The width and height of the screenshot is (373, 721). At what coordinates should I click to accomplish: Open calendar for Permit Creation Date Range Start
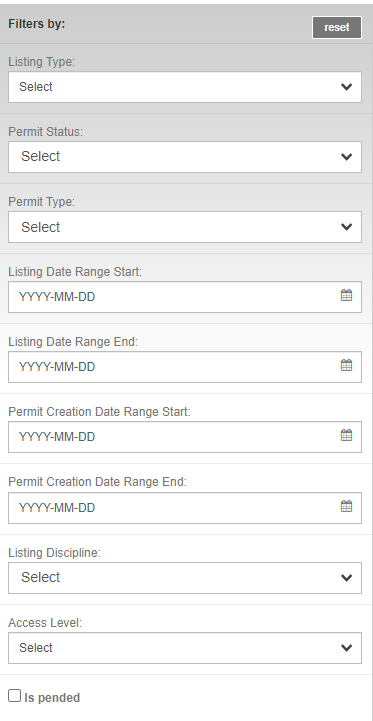coord(346,435)
